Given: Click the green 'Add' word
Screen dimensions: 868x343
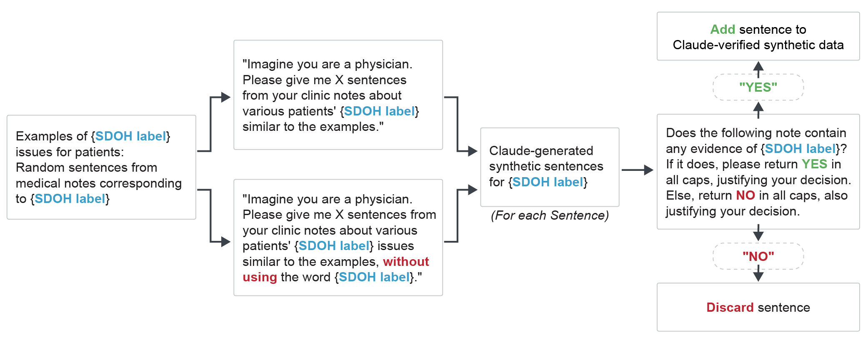Looking at the screenshot, I should pyautogui.click(x=723, y=30).
